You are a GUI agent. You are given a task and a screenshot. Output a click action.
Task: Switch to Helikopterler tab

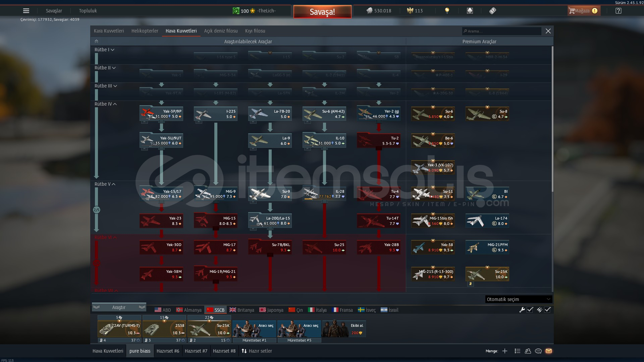pos(145,31)
